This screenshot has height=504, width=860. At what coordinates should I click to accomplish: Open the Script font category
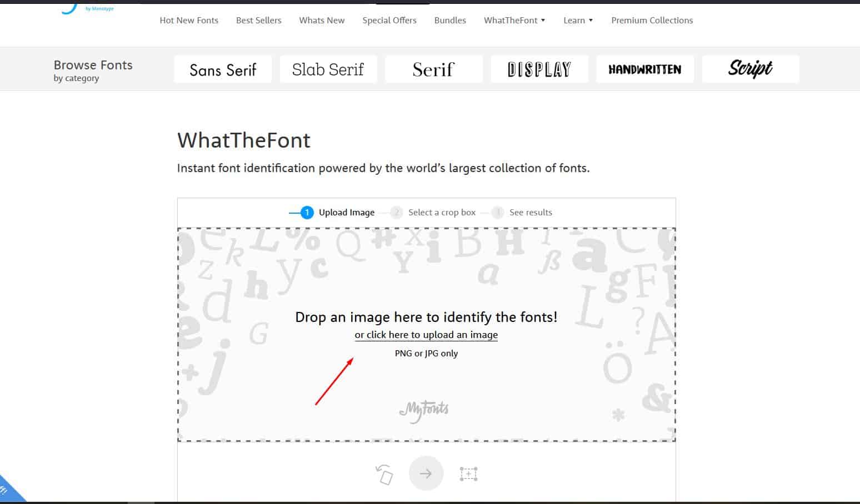tap(750, 69)
